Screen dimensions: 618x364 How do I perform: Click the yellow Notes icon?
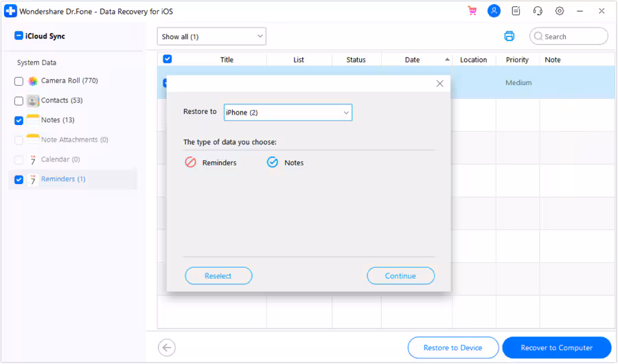[33, 120]
